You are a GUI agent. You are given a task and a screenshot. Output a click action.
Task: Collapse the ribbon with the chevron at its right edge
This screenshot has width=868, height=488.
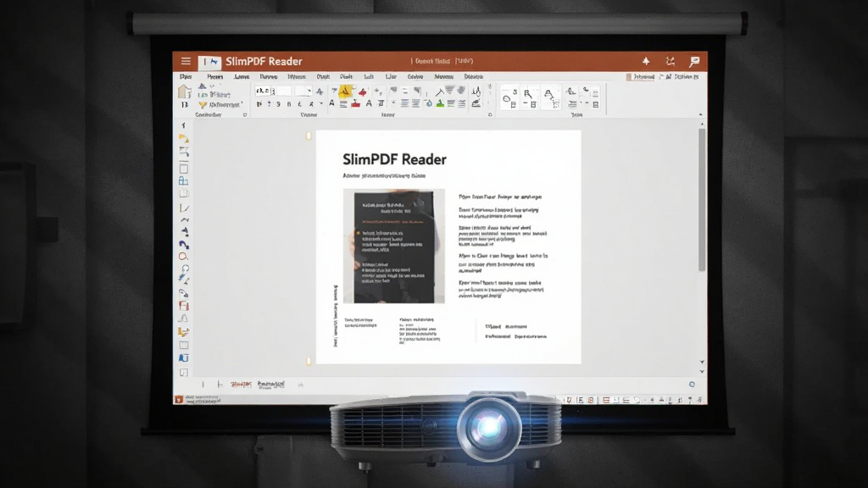click(701, 114)
